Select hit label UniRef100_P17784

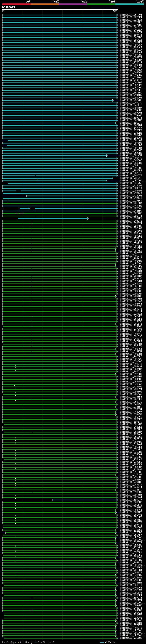131,281
